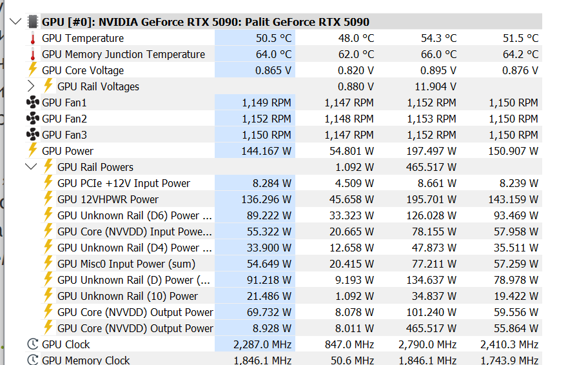Select GPU PCIe +12V Input Power label
588x365 pixels.
tap(124, 183)
